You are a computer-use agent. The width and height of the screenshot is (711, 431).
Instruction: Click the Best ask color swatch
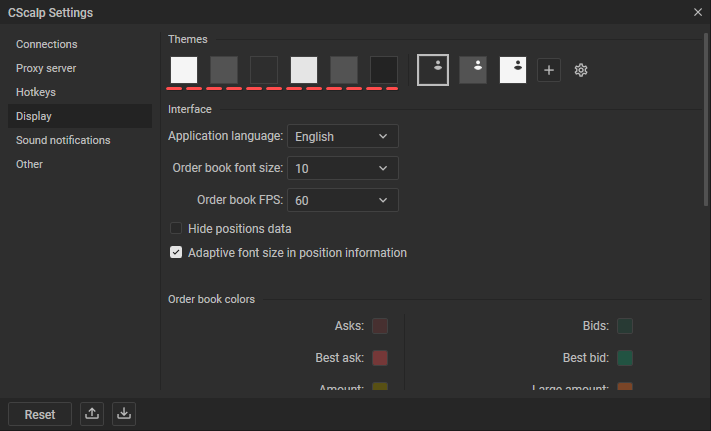(x=380, y=358)
